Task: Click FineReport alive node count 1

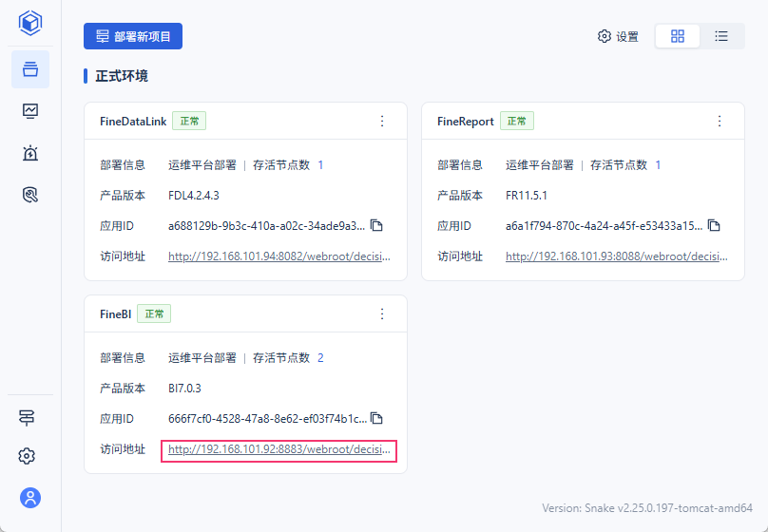Action: tap(658, 165)
